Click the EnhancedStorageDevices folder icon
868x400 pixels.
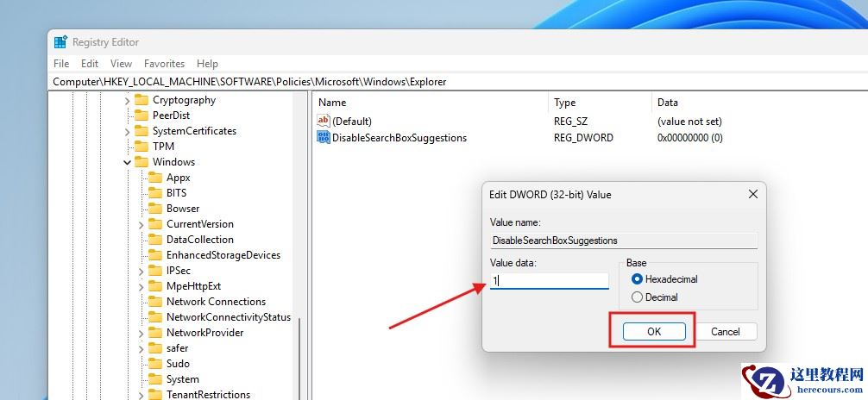(x=155, y=255)
